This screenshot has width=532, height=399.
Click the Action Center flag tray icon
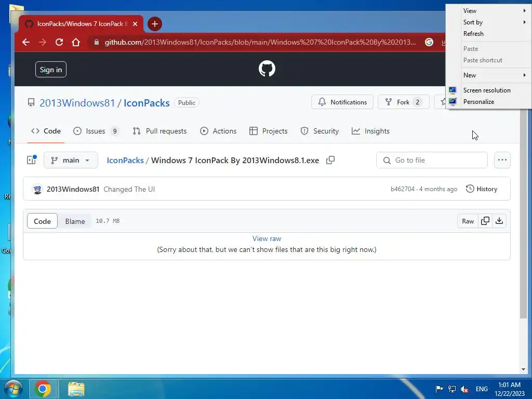tap(439, 389)
